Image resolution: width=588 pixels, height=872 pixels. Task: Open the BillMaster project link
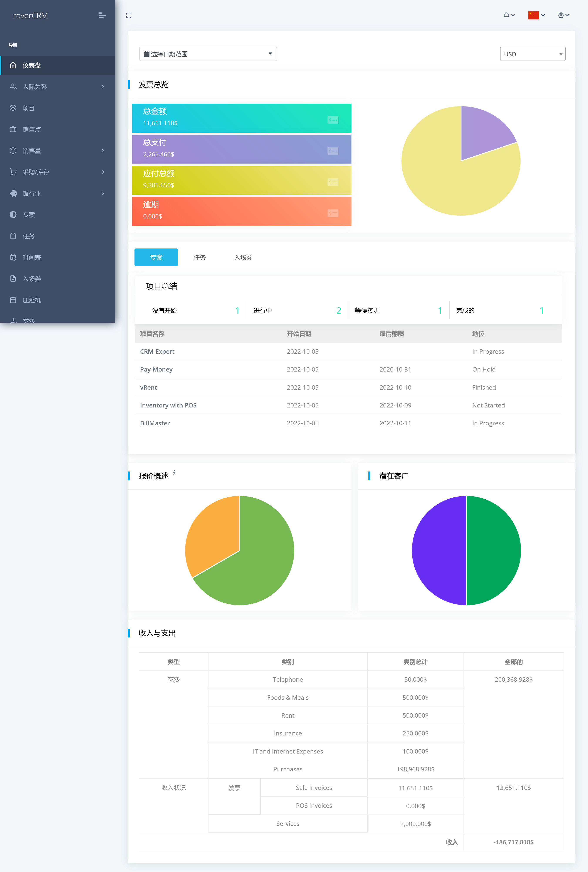click(x=155, y=423)
